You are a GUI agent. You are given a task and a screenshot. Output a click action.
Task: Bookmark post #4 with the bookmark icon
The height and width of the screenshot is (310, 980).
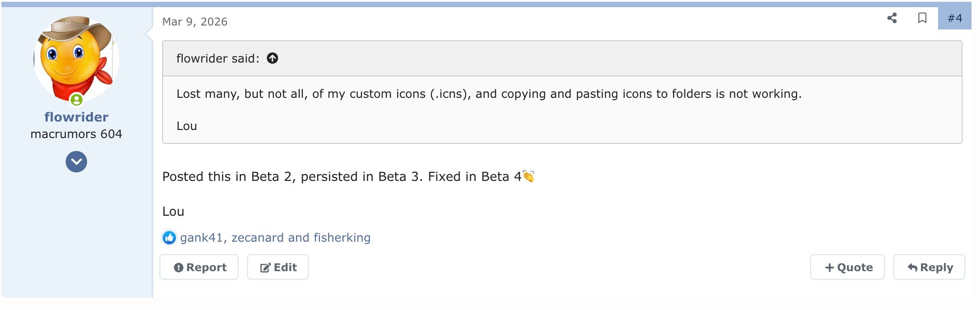click(922, 18)
